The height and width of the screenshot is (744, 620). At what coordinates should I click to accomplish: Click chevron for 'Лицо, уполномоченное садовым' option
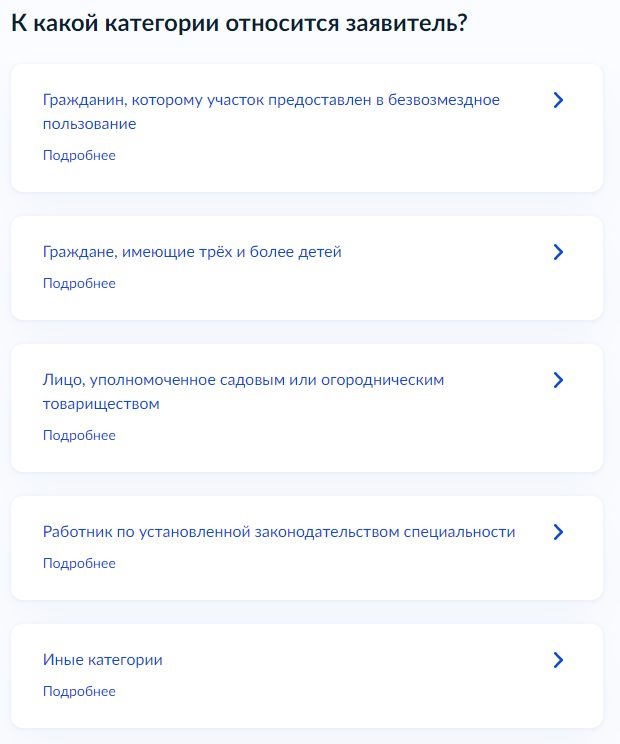pos(558,380)
